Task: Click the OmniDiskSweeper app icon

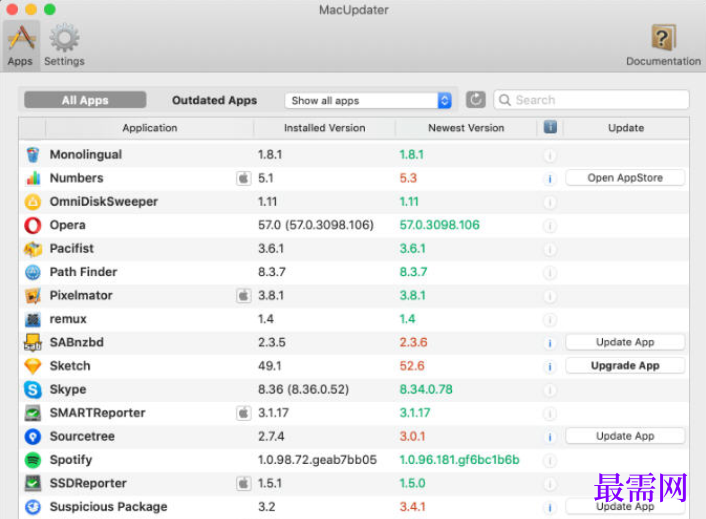Action: pyautogui.click(x=33, y=202)
